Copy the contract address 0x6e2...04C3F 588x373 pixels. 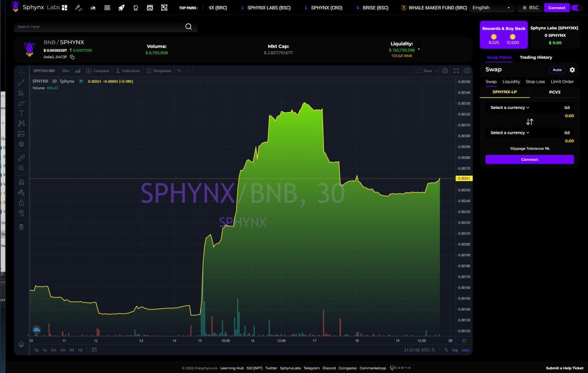[x=72, y=57]
